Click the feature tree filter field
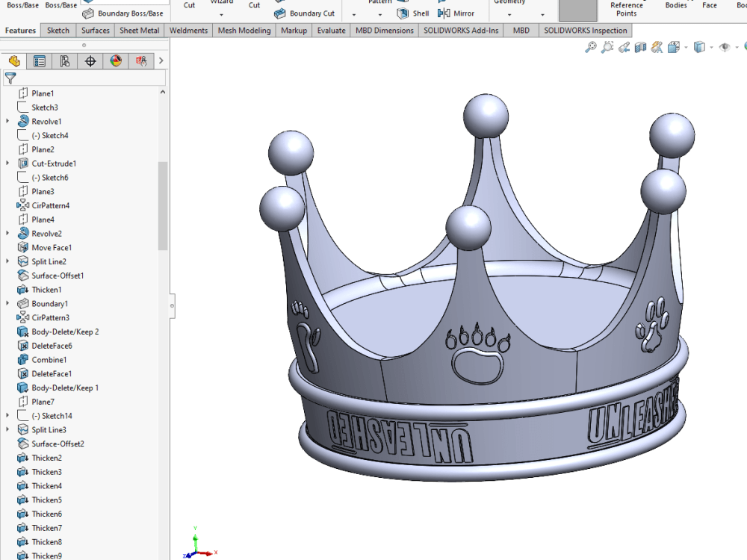 click(85, 78)
